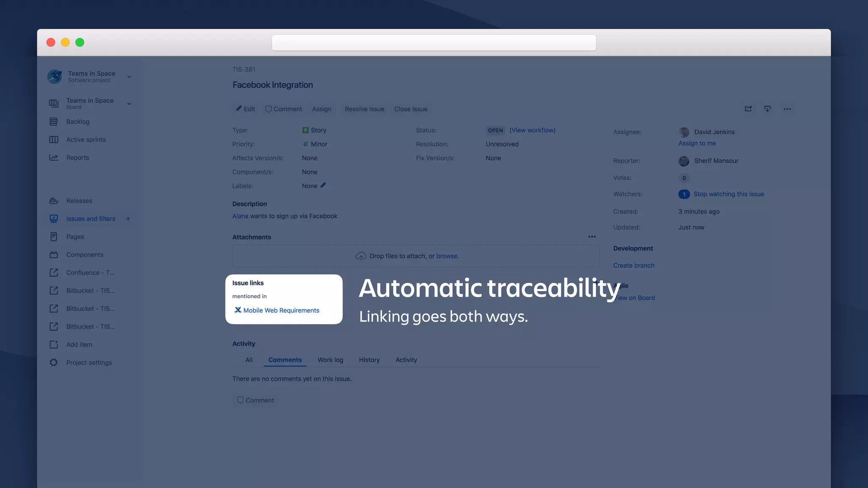868x488 pixels.
Task: Open Project settings gear icon
Action: (x=53, y=363)
